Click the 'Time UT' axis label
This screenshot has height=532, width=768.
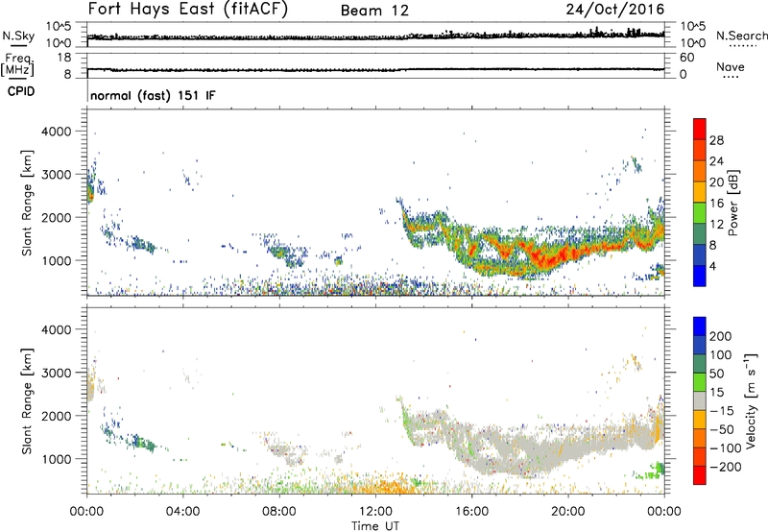(x=375, y=526)
